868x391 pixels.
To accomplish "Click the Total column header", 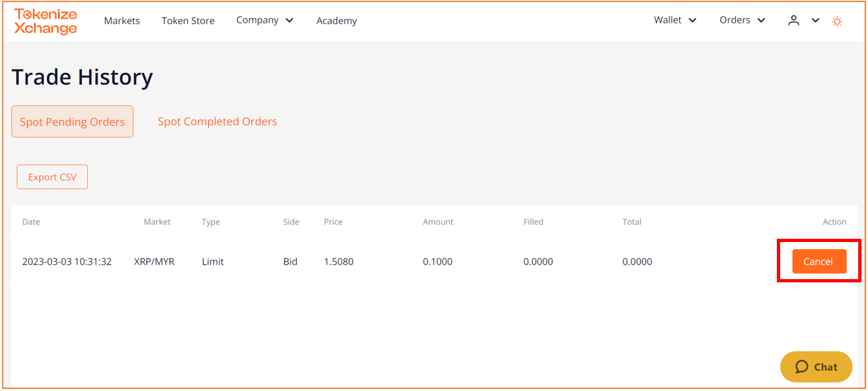I will click(x=632, y=222).
